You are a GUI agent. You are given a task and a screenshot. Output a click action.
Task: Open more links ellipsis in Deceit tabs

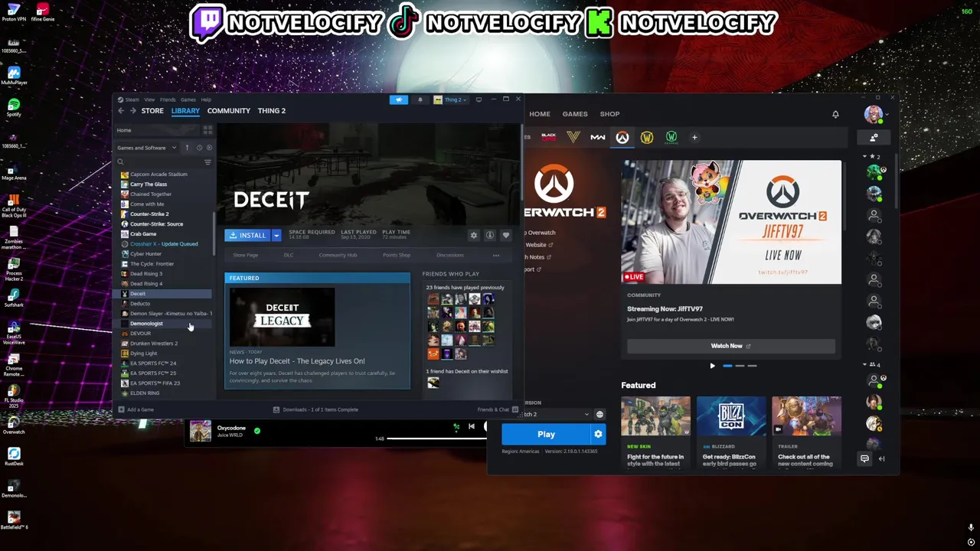point(496,255)
